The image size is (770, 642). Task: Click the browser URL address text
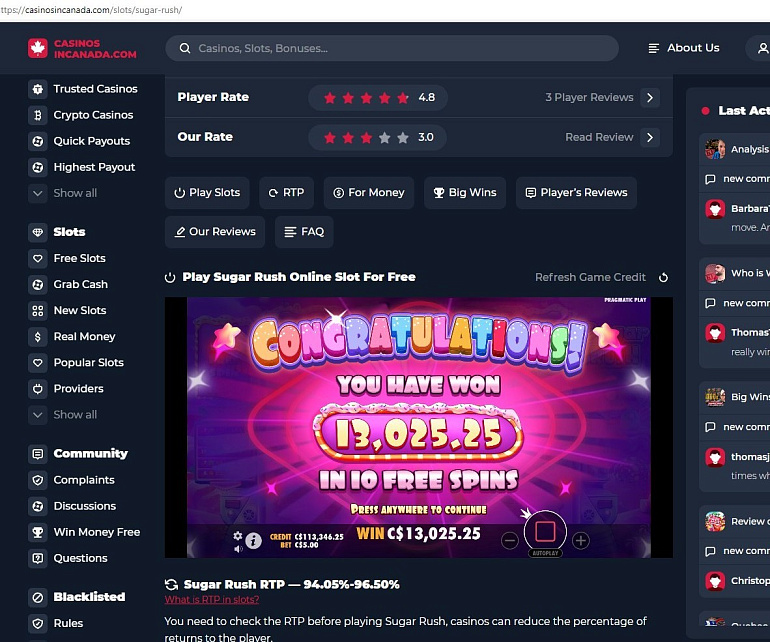(91, 10)
